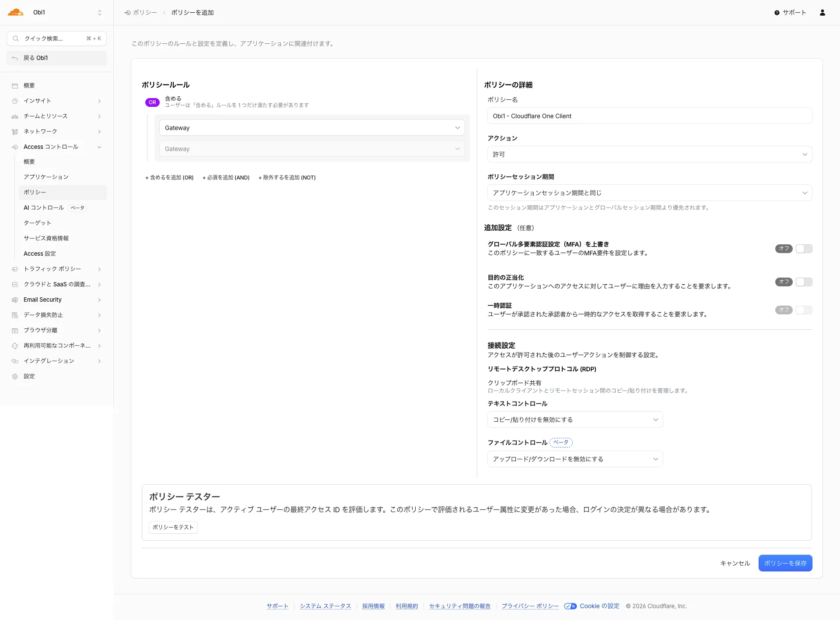The height and width of the screenshot is (620, 840).
Task: Open the テキストコントロール copy/paste dropdown
Action: tap(575, 419)
